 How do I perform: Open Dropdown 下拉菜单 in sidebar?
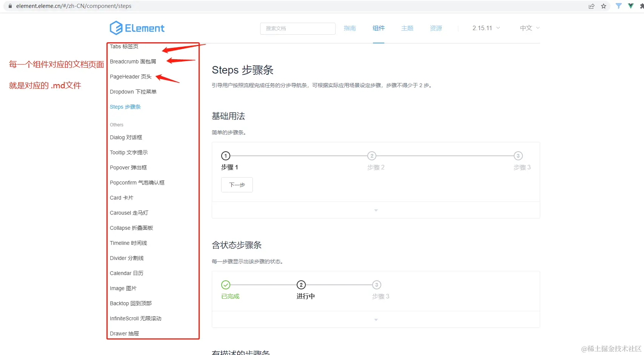(x=133, y=92)
